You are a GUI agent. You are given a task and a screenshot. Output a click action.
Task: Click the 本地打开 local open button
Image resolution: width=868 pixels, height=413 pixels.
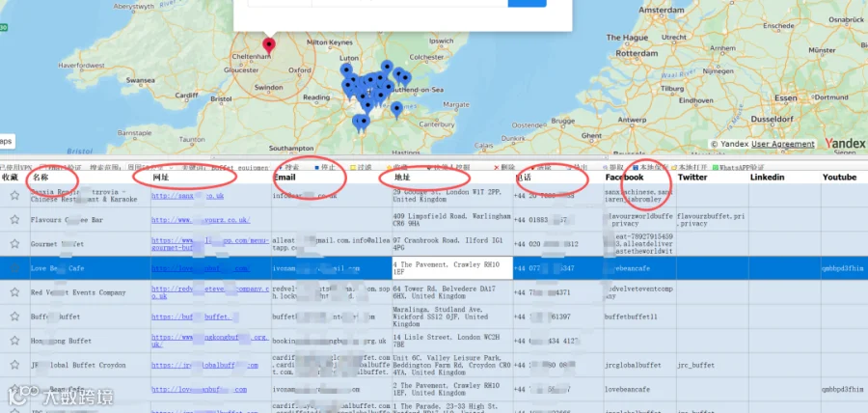click(690, 167)
